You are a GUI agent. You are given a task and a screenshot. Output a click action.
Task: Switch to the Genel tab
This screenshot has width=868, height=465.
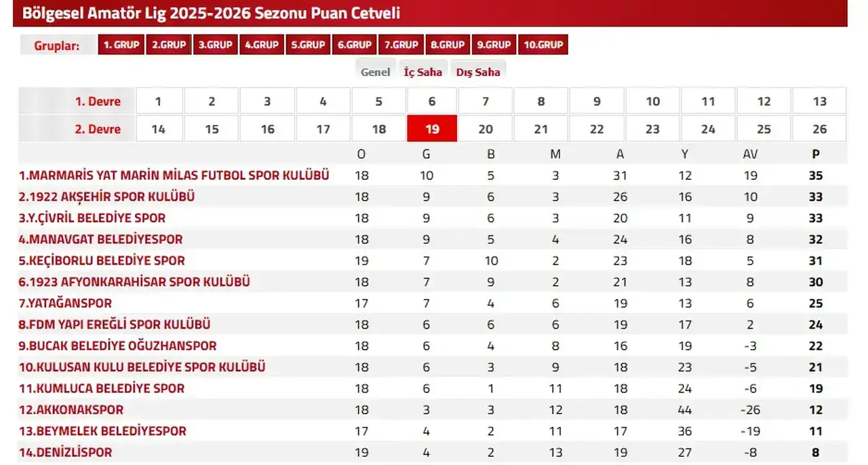click(x=376, y=71)
